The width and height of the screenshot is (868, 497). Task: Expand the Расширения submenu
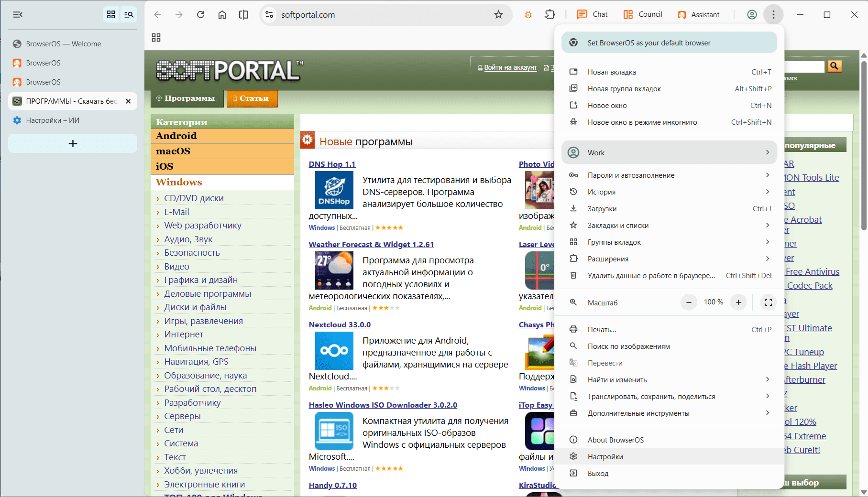click(x=669, y=259)
